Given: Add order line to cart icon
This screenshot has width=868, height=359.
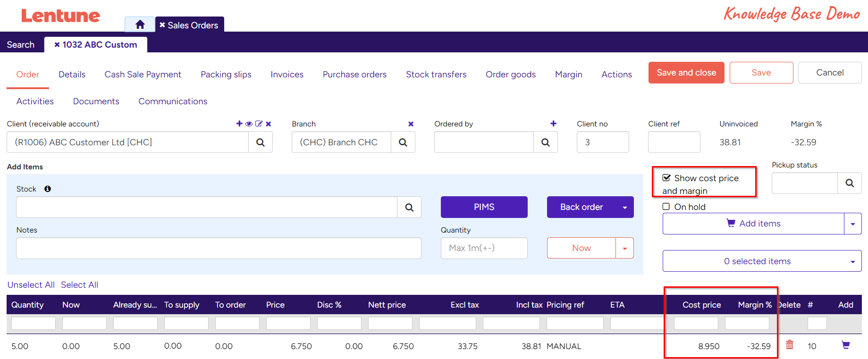Looking at the screenshot, I should (x=846, y=345).
